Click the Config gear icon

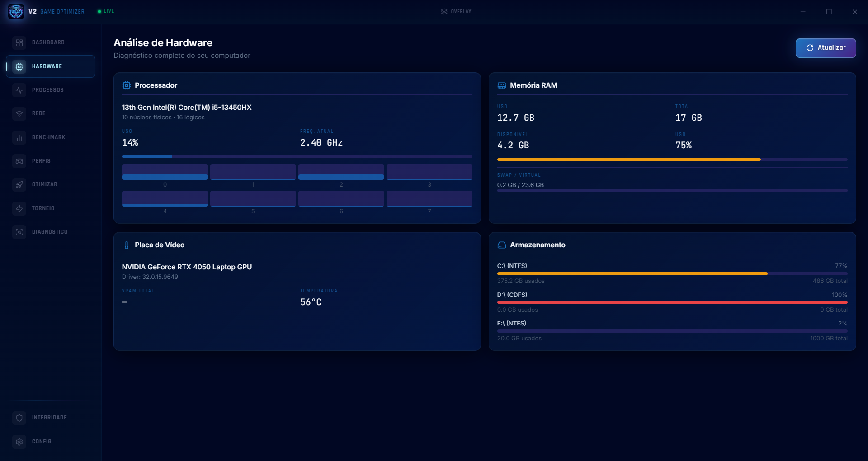click(x=19, y=442)
